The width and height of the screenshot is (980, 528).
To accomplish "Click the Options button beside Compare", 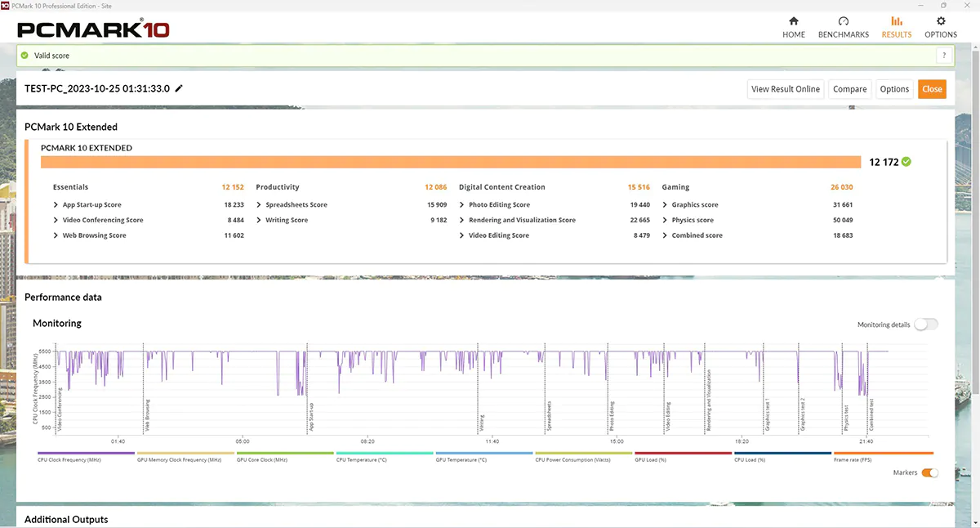I will 894,89.
